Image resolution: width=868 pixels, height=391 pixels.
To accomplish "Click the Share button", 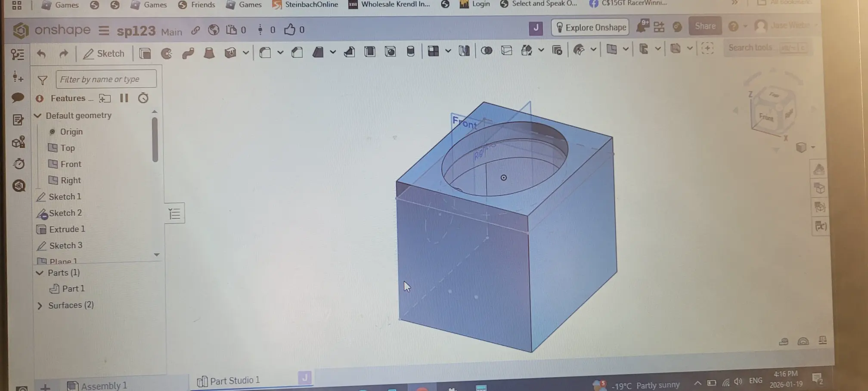I will click(705, 26).
